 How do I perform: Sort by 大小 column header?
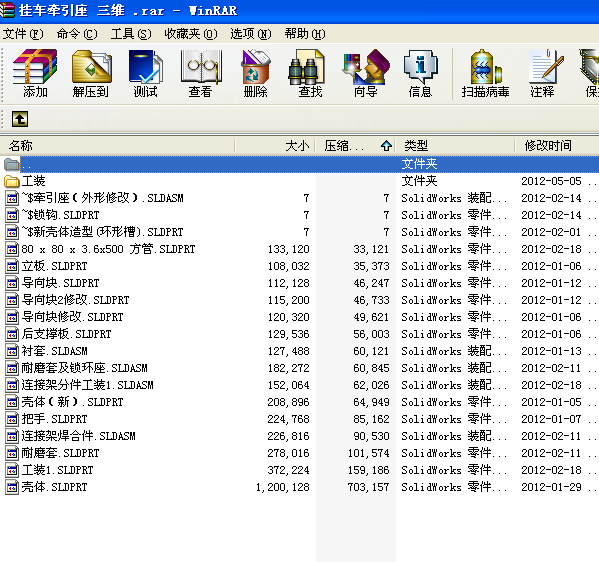[x=275, y=146]
